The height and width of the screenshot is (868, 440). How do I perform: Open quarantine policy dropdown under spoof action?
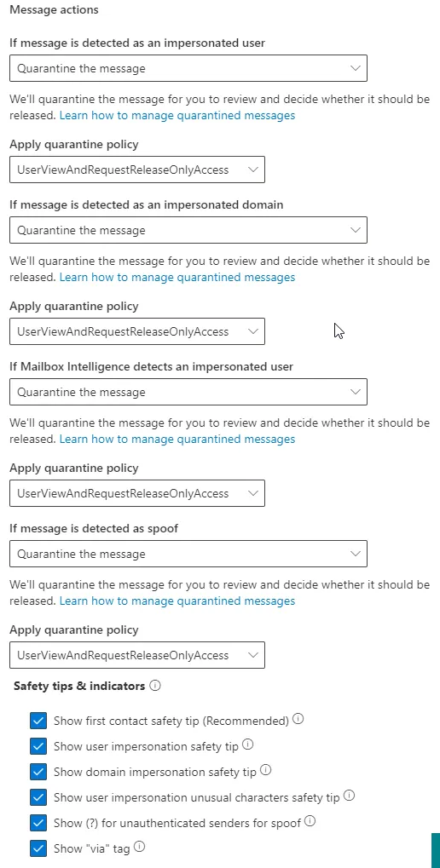coord(137,655)
